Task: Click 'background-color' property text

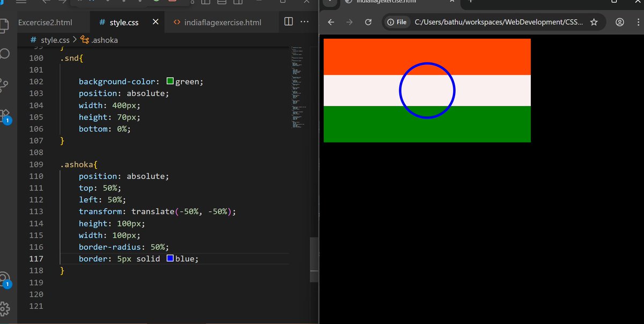Action: pyautogui.click(x=118, y=82)
